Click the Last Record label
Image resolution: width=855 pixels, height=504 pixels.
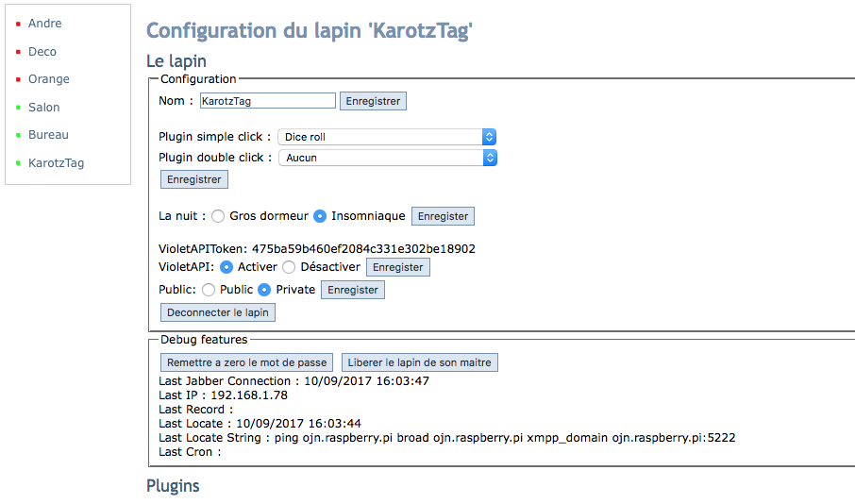(195, 409)
